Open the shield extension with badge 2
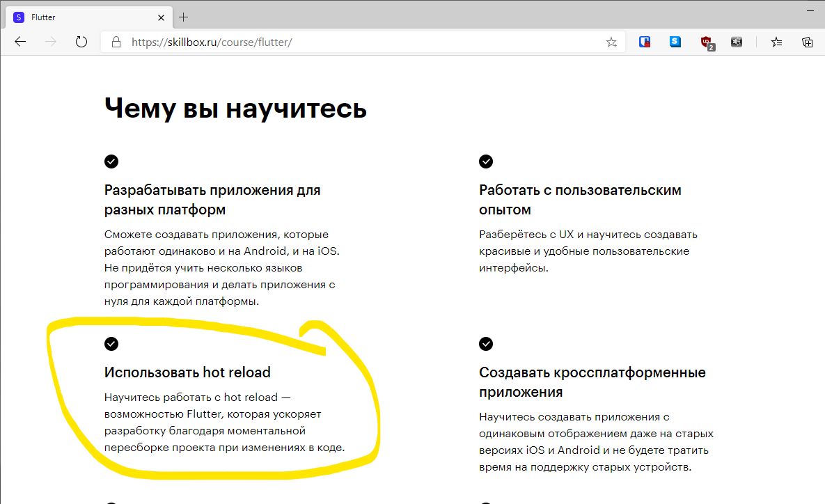 coord(707,42)
